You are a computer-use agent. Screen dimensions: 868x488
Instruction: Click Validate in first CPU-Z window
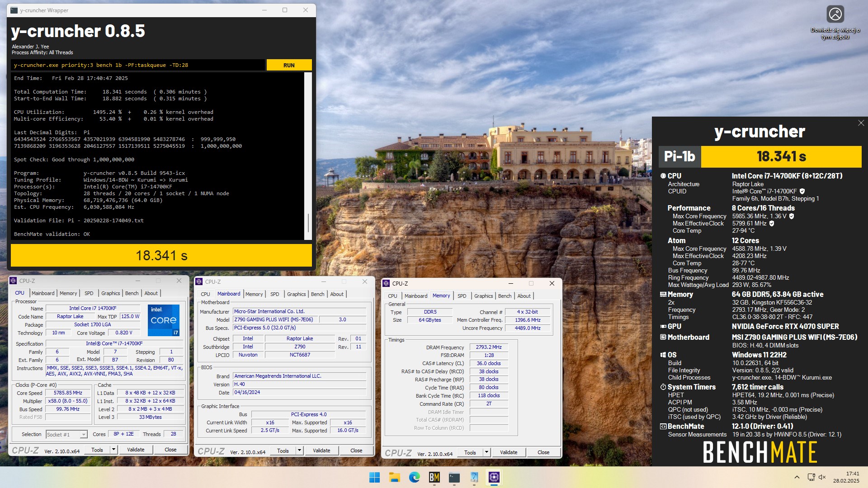pos(136,450)
